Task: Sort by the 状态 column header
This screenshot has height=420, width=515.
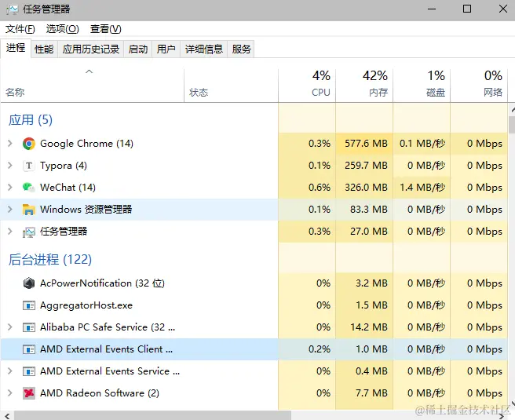Action: click(232, 86)
